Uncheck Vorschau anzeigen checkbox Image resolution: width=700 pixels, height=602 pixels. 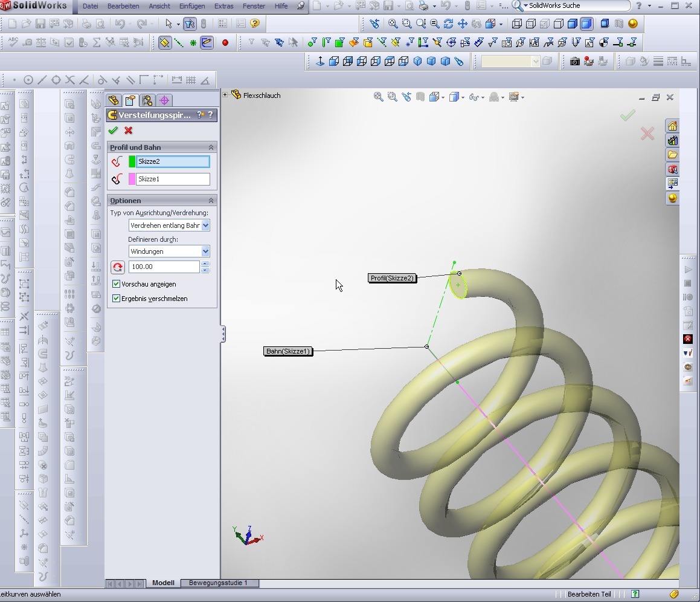(x=116, y=284)
